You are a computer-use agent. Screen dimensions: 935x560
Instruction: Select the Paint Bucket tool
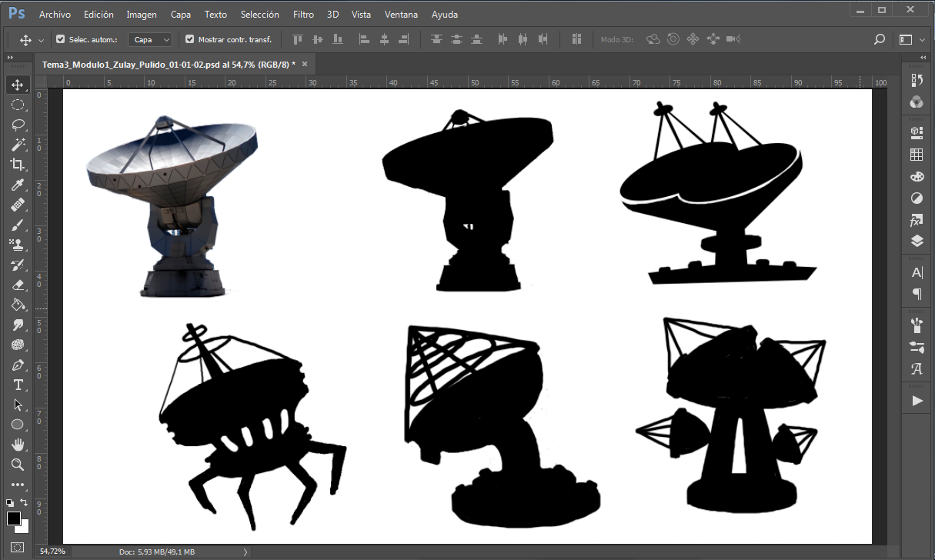18,305
